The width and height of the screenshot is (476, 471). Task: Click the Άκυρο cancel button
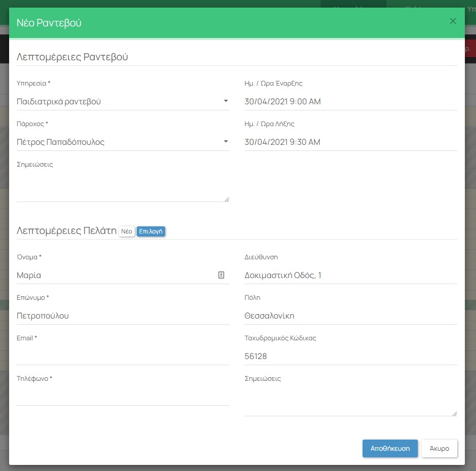[x=439, y=448]
